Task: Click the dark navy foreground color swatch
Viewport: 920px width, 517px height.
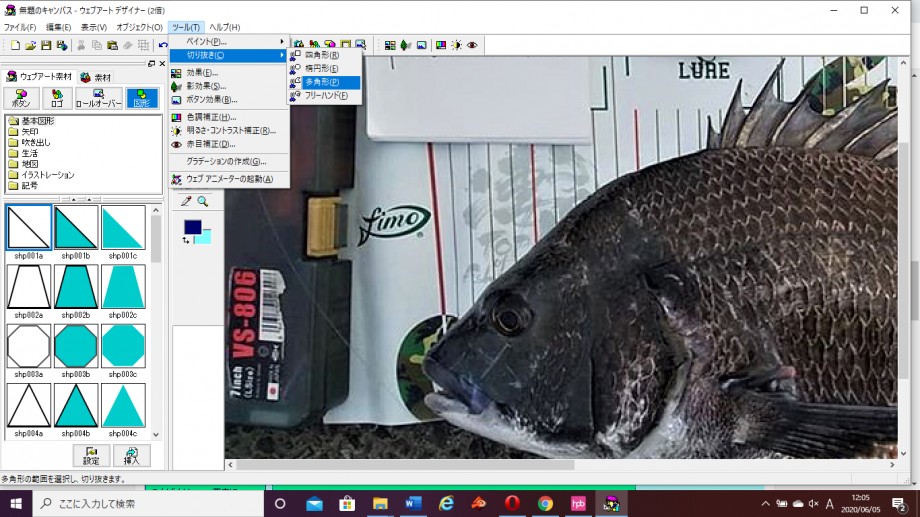Action: [x=192, y=227]
